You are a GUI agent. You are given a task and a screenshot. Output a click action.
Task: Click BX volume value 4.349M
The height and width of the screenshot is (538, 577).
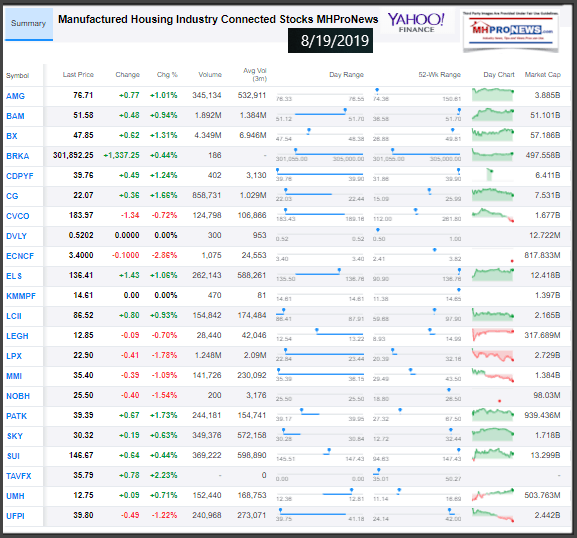tap(208, 135)
